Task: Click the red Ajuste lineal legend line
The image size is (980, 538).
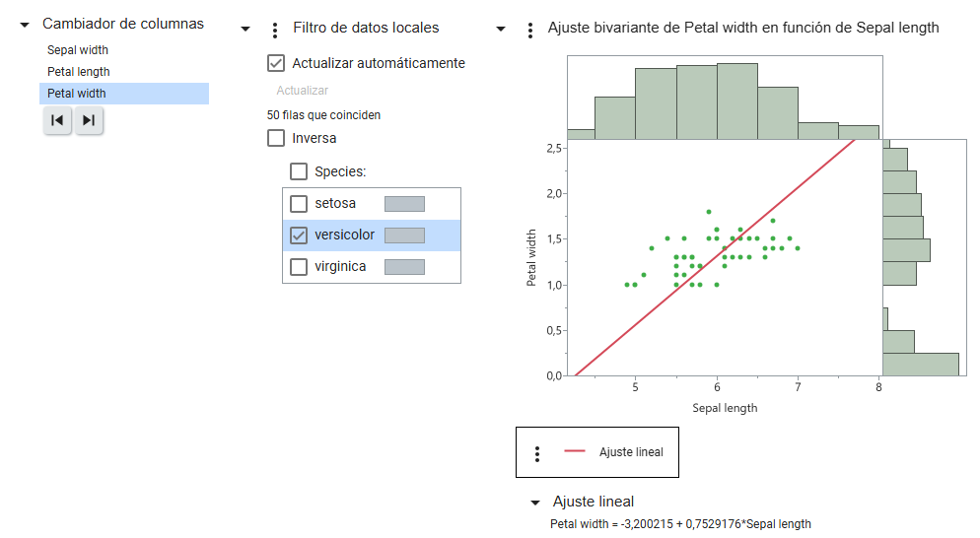Action: (x=575, y=451)
